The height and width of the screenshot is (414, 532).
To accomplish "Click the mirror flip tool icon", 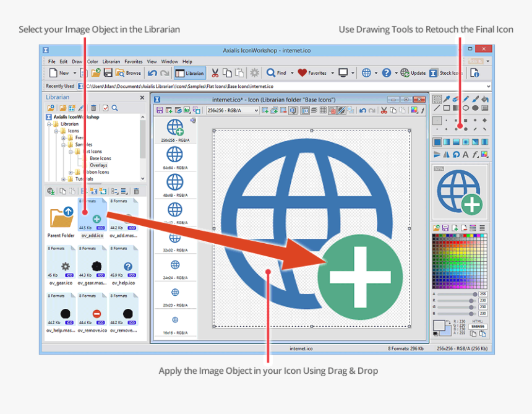I will click(x=447, y=155).
